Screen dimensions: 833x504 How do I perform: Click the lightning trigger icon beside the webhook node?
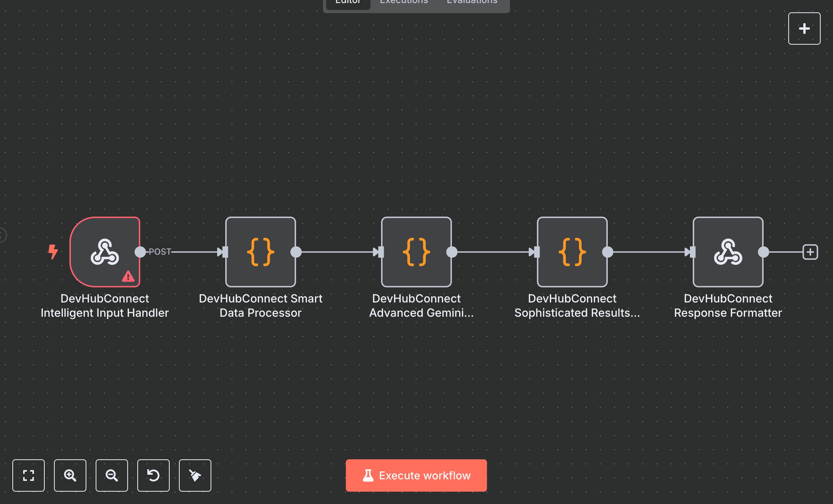click(x=53, y=252)
